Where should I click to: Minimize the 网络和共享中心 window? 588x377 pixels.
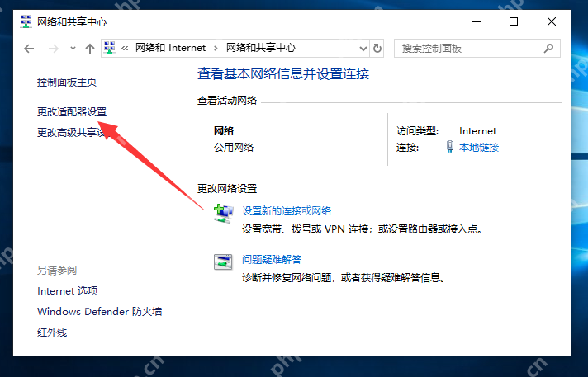(x=477, y=21)
